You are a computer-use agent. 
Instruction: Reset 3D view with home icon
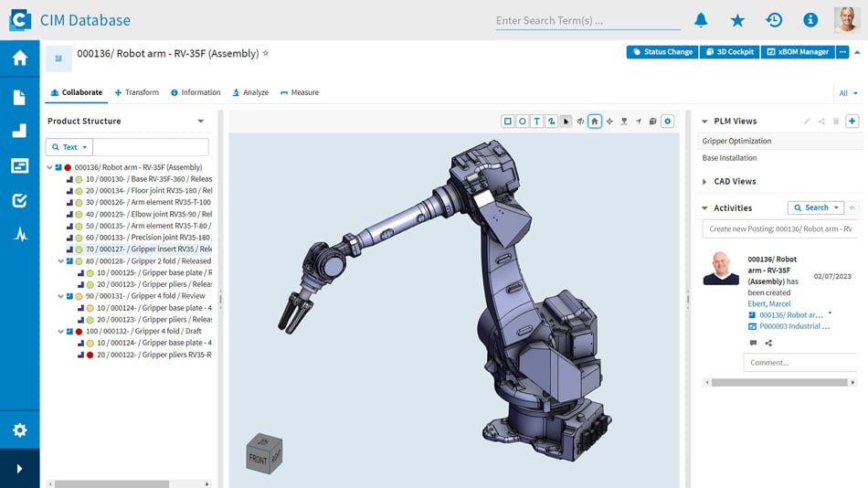click(x=595, y=121)
